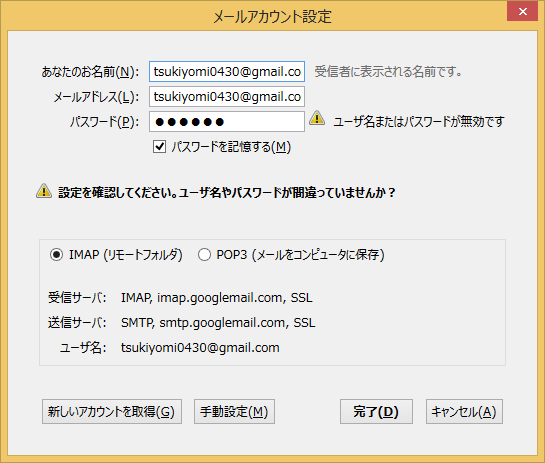Click the warning icon next to 設定を確認してください
This screenshot has width=545, height=463.
[44, 191]
